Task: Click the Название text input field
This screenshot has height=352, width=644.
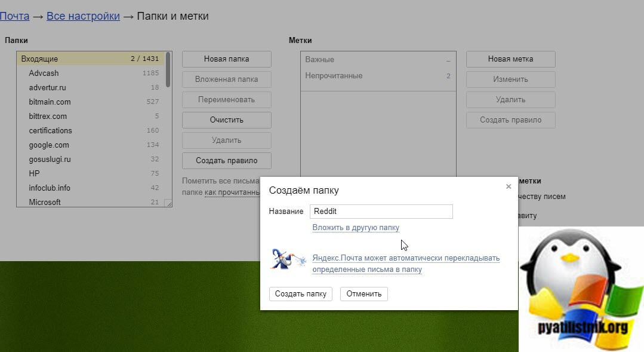Action: 381,212
